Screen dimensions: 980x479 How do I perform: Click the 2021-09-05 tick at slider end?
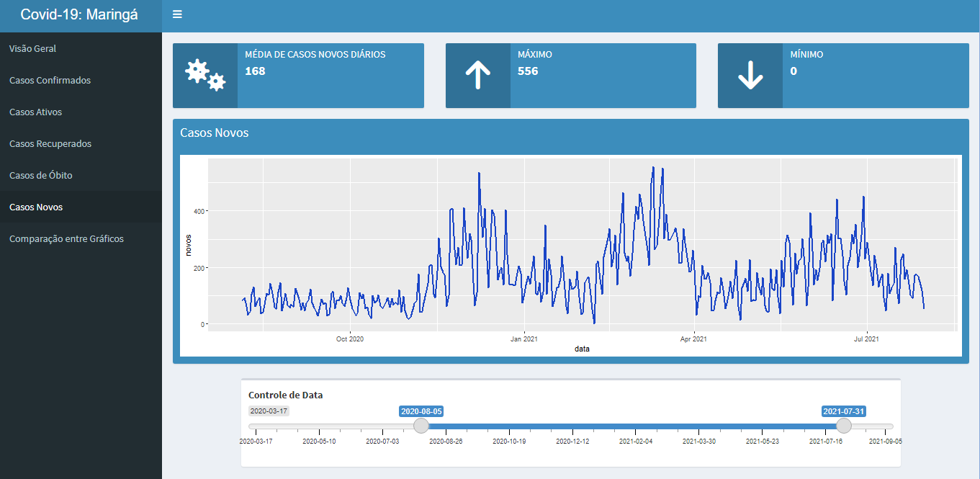click(x=885, y=441)
